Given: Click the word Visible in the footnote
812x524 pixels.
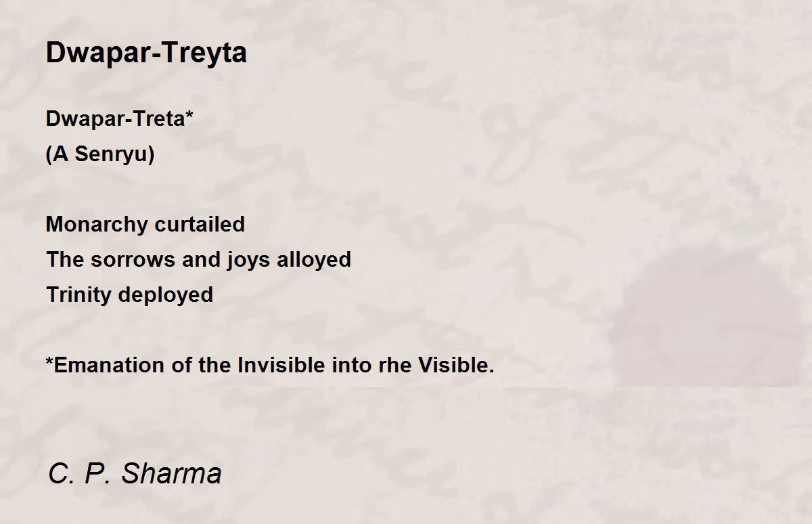Looking at the screenshot, I should tap(457, 366).
